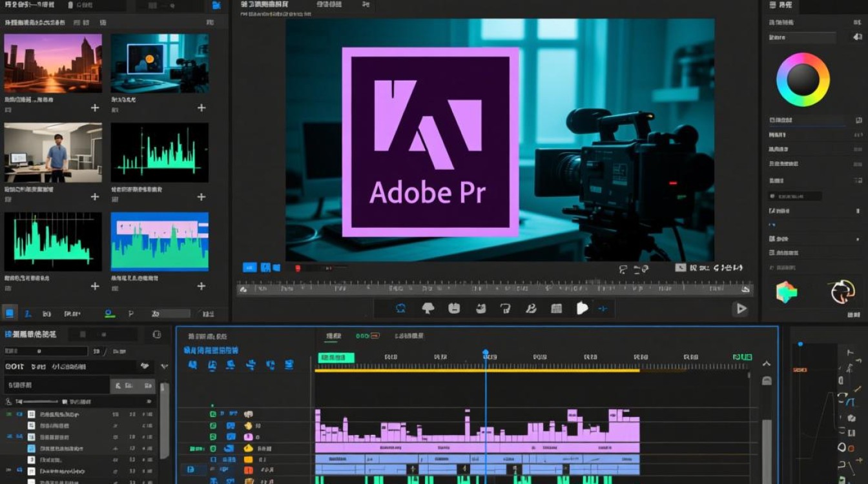
Task: Add the teal camera desk clip with its plus
Action: (201, 108)
